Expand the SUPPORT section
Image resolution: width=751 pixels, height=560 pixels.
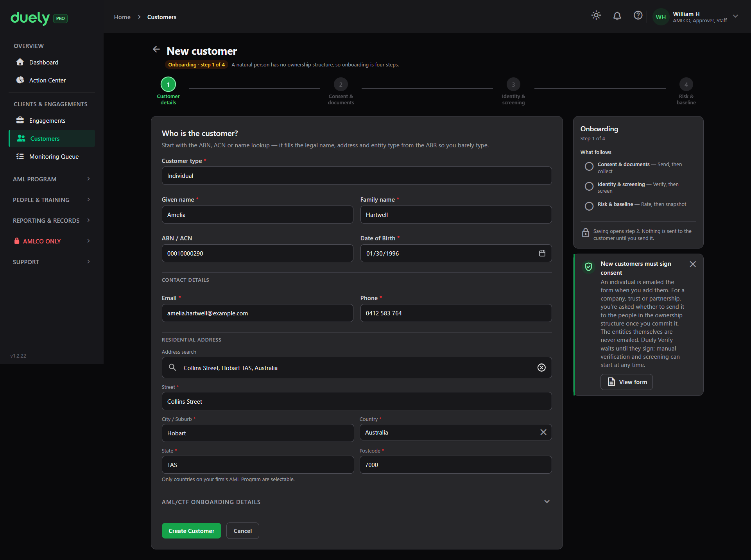52,262
